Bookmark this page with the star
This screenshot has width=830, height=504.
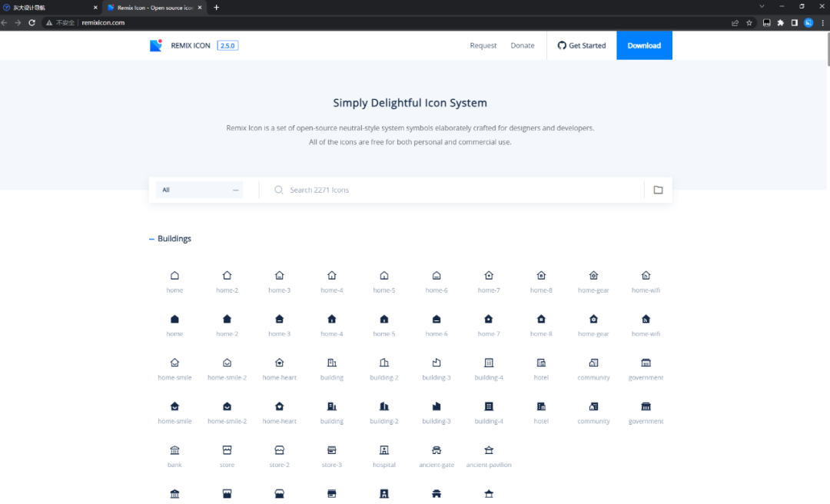click(x=749, y=23)
